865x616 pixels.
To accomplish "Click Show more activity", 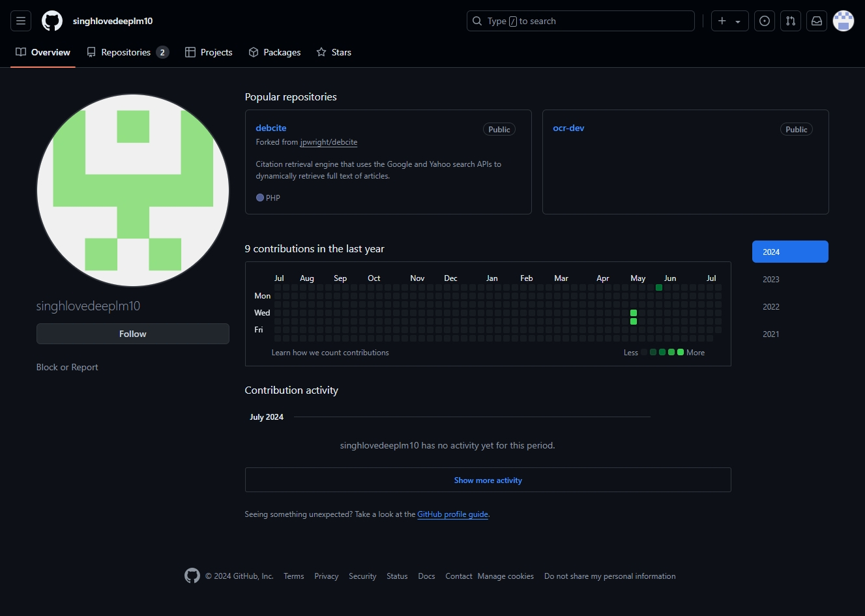I will coord(488,480).
